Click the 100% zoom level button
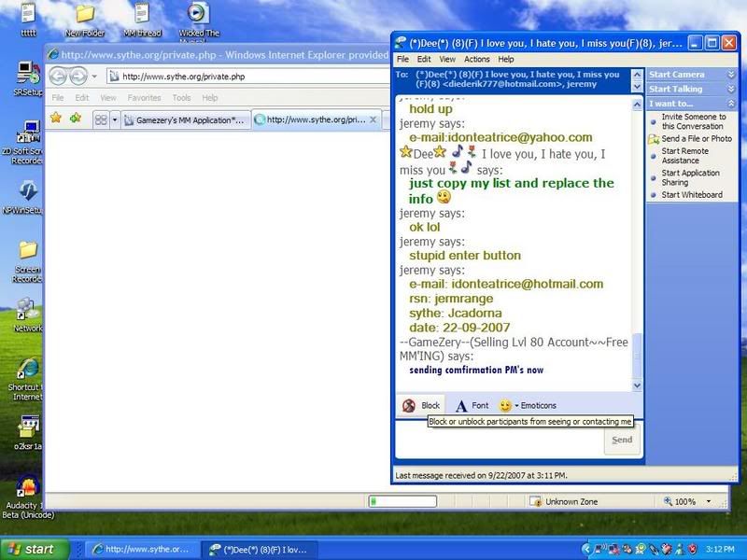747x560 pixels. pyautogui.click(x=681, y=501)
